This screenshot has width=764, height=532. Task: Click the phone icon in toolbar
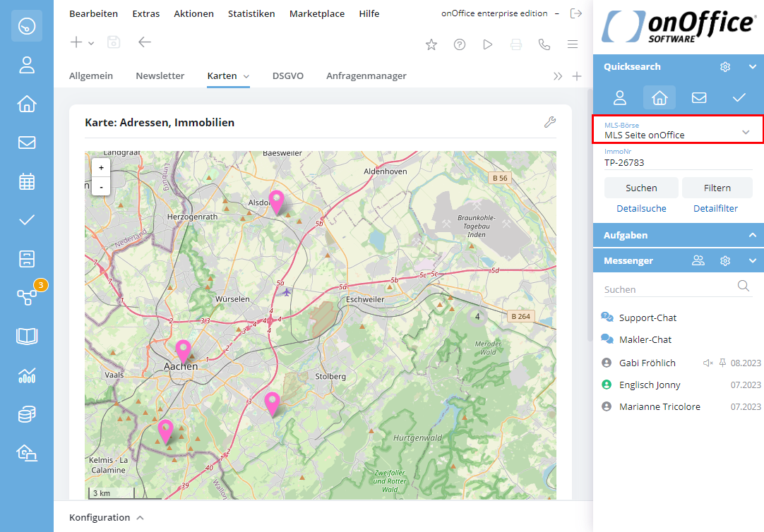pyautogui.click(x=544, y=44)
